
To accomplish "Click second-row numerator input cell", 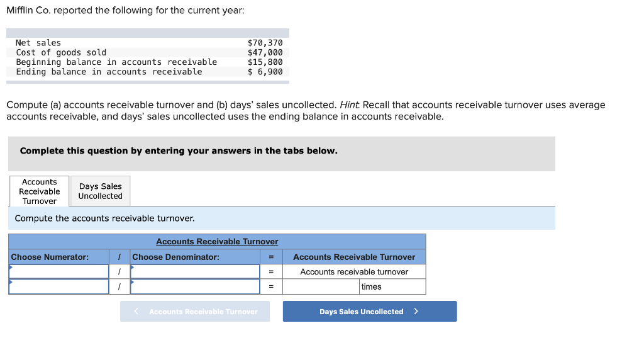I will point(58,286).
